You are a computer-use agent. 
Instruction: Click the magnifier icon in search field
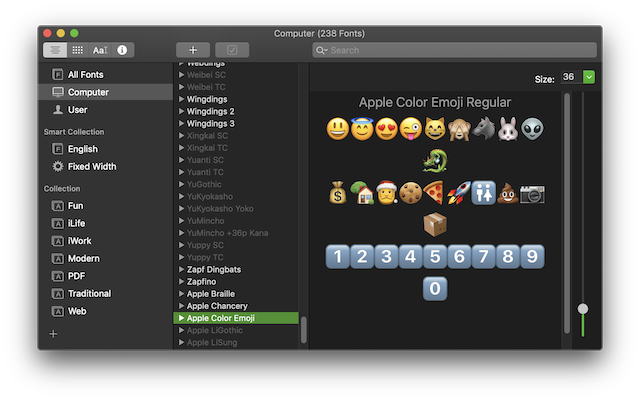pyautogui.click(x=321, y=50)
